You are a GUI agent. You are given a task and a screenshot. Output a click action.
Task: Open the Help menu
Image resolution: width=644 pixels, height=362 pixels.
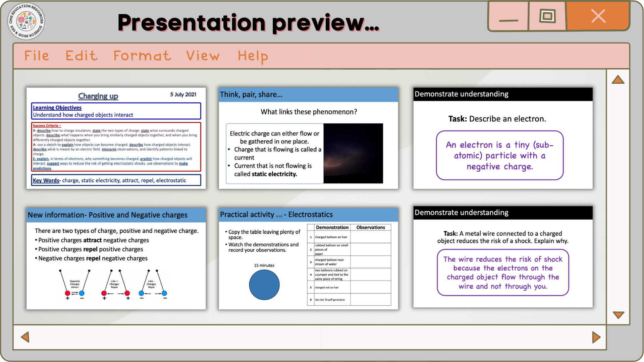click(253, 56)
